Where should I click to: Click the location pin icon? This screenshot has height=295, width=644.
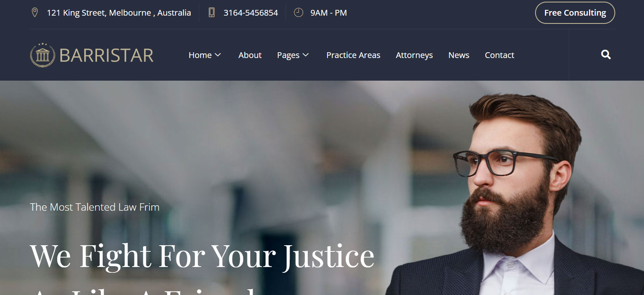click(x=35, y=13)
